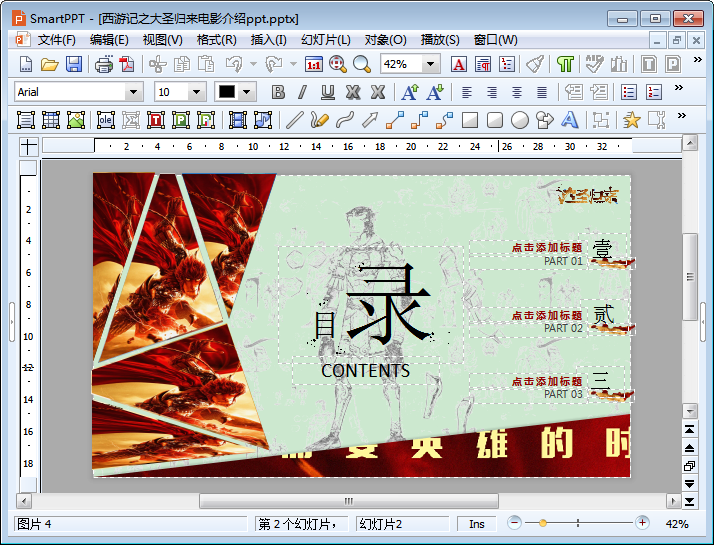Align text left
The image size is (714, 545).
tap(467, 92)
